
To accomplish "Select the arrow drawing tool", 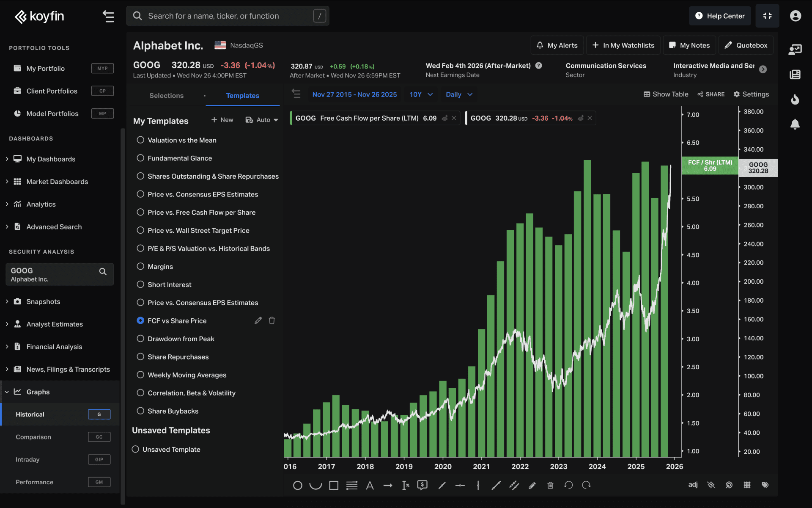I will tap(388, 485).
